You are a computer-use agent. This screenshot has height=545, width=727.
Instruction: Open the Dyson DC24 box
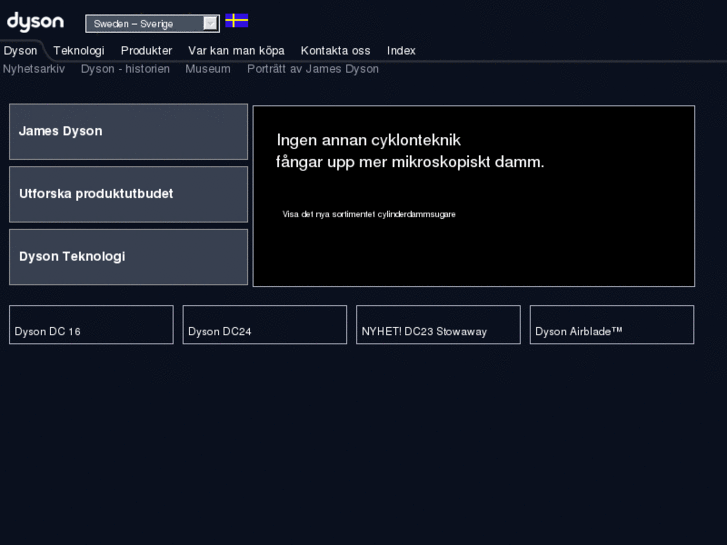click(x=265, y=325)
